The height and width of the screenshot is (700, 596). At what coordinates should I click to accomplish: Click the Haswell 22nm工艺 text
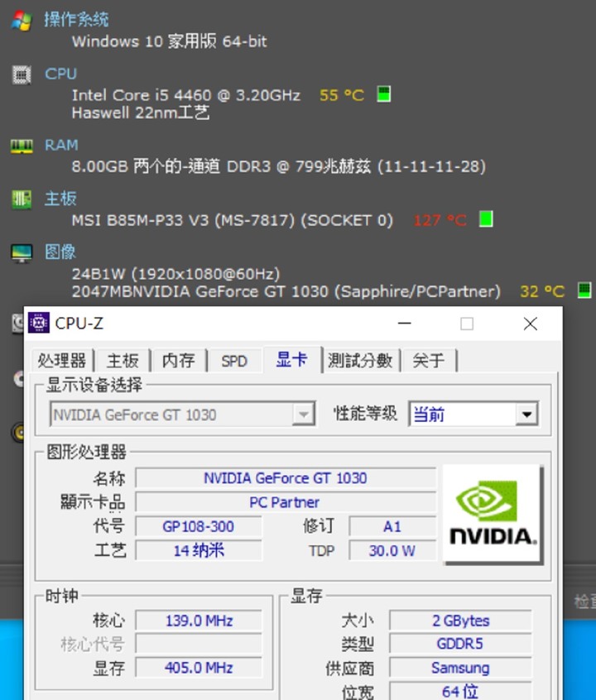[x=140, y=113]
